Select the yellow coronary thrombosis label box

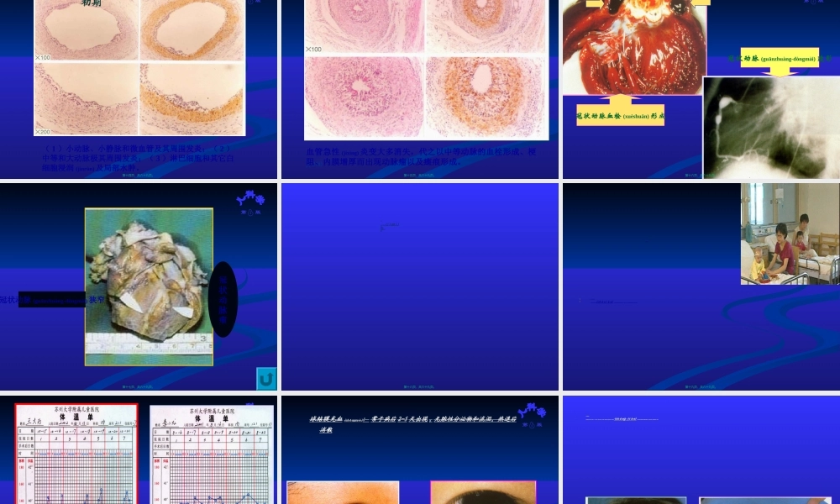pos(620,116)
